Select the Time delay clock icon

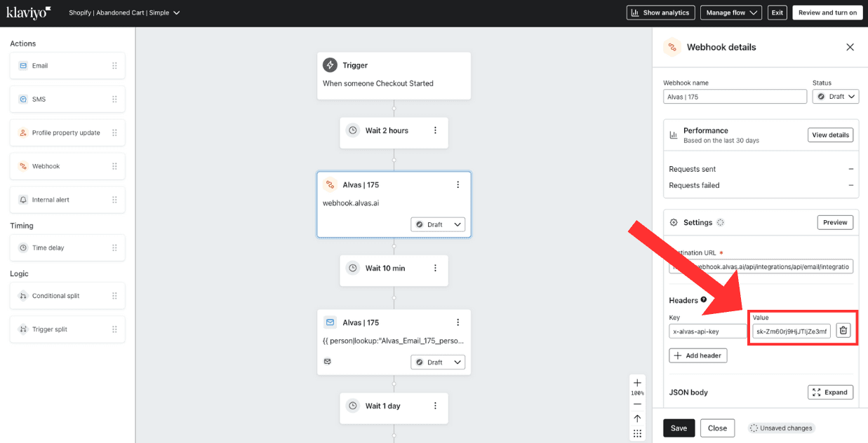[x=23, y=248]
